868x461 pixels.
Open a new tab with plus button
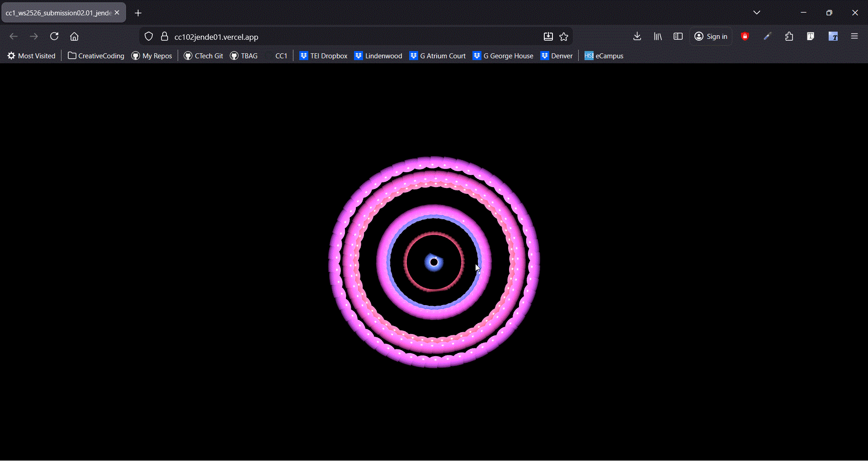pyautogui.click(x=138, y=13)
